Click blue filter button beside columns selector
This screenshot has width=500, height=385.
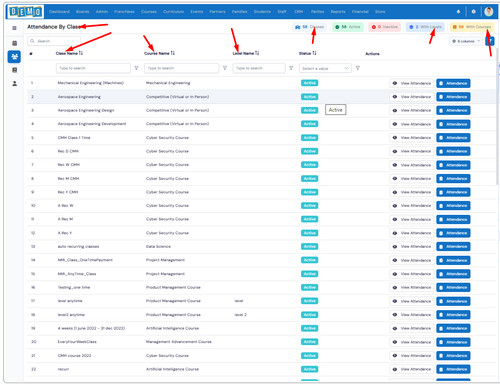pos(490,41)
